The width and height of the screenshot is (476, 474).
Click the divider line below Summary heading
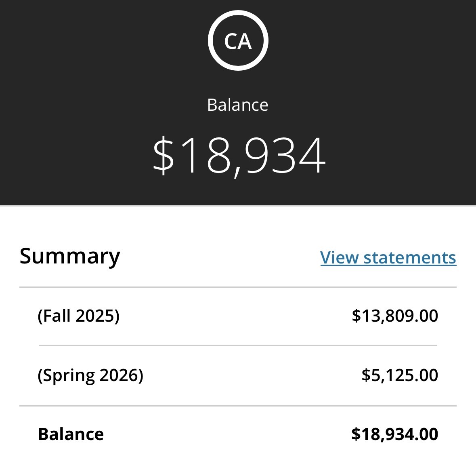tap(238, 287)
